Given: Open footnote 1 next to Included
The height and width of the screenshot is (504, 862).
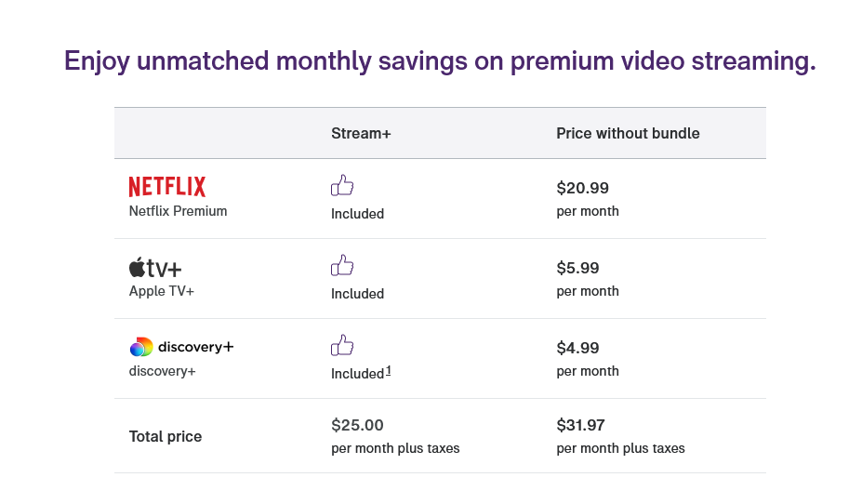Looking at the screenshot, I should click(x=388, y=371).
